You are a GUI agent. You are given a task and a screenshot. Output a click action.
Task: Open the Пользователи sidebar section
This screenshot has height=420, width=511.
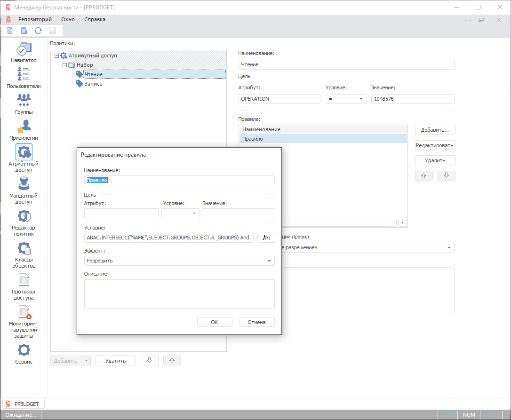[24, 78]
